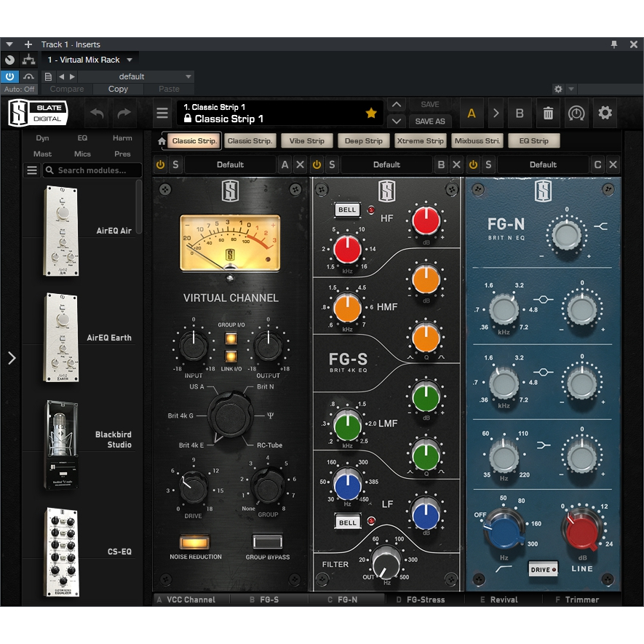Viewport: 644px width, 644px height.
Task: Open the hamburger preset menu
Action: click(x=162, y=114)
